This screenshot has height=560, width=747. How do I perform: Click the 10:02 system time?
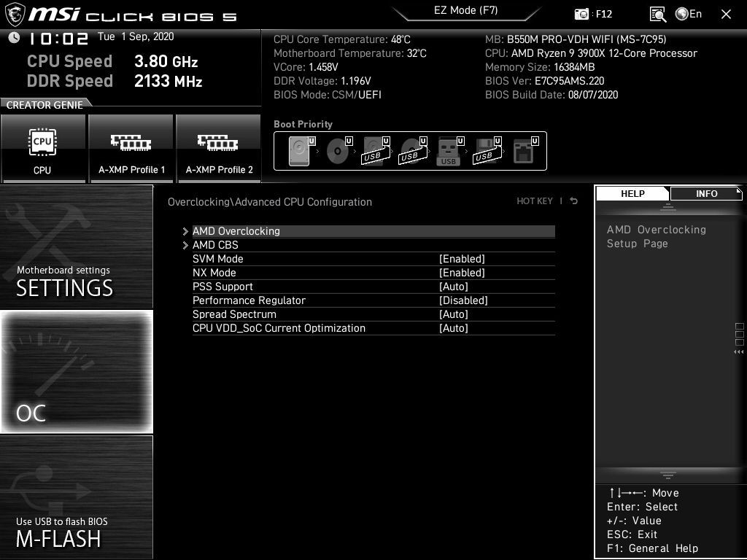pyautogui.click(x=59, y=38)
